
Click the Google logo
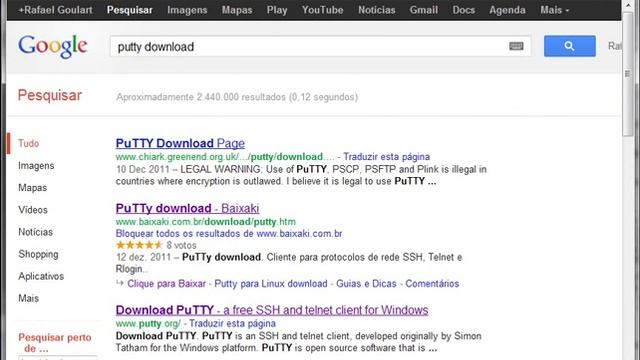pyautogui.click(x=53, y=46)
